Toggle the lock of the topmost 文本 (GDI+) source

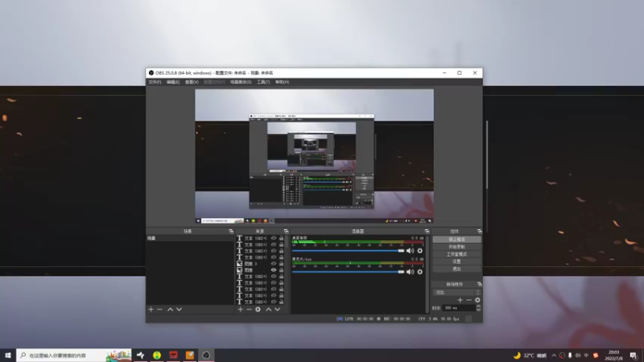(281, 238)
